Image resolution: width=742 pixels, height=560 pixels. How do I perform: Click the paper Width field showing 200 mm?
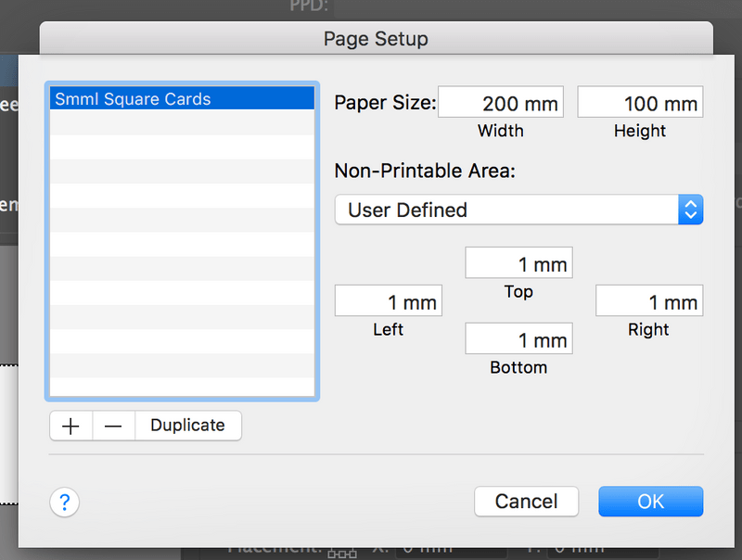point(501,102)
